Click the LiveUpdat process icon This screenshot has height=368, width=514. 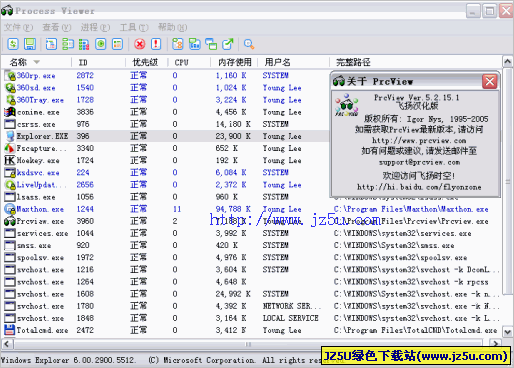tap(10, 185)
